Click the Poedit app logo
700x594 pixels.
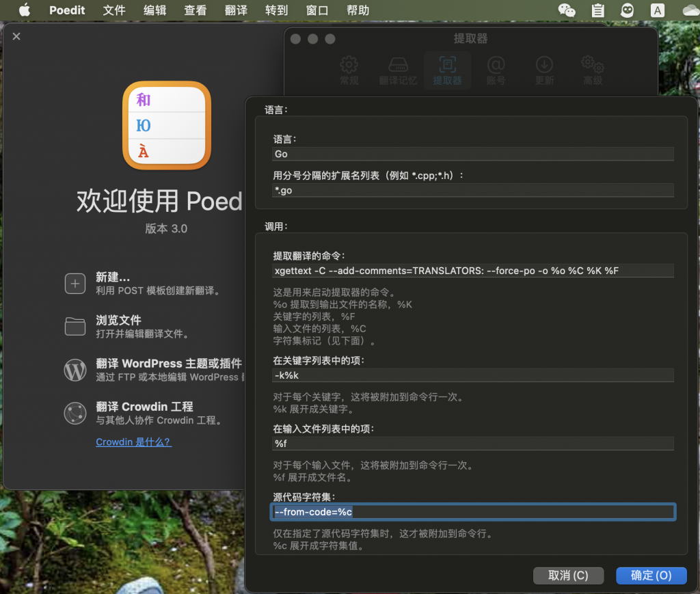point(167,125)
